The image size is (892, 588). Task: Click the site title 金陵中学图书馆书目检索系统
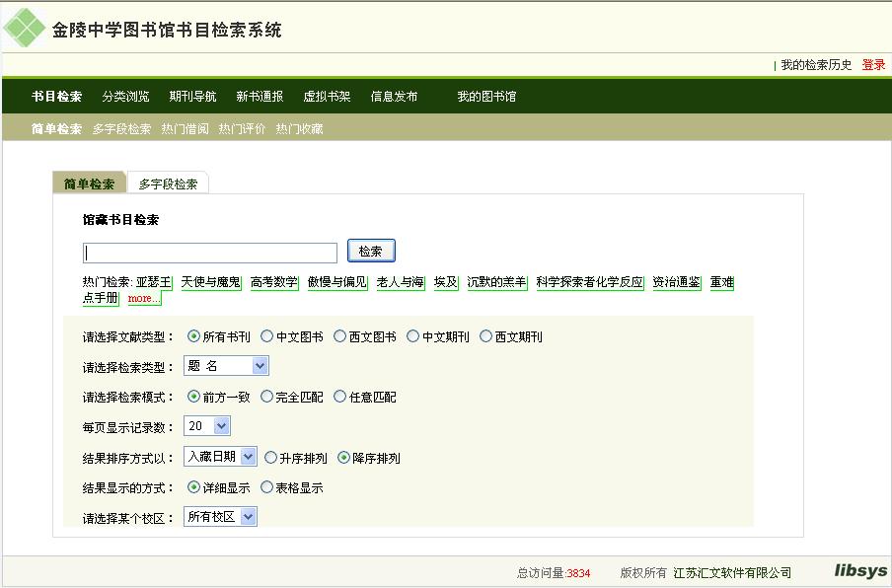(x=167, y=30)
